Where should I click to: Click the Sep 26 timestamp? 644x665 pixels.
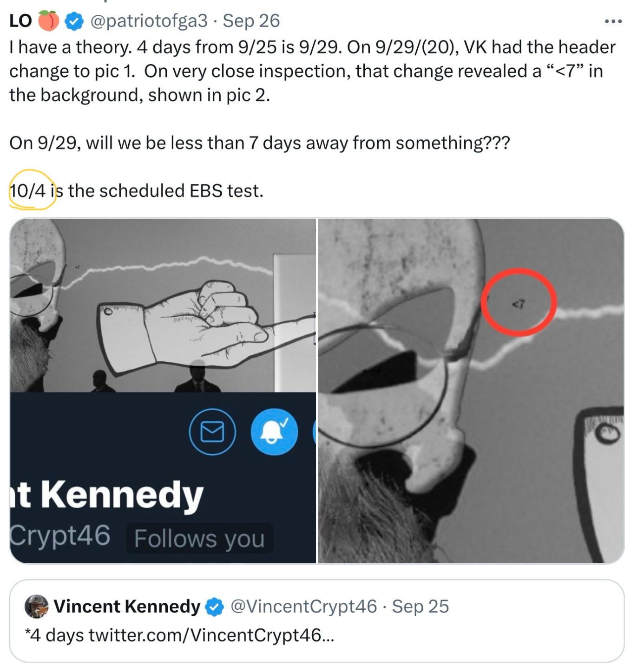(x=251, y=21)
